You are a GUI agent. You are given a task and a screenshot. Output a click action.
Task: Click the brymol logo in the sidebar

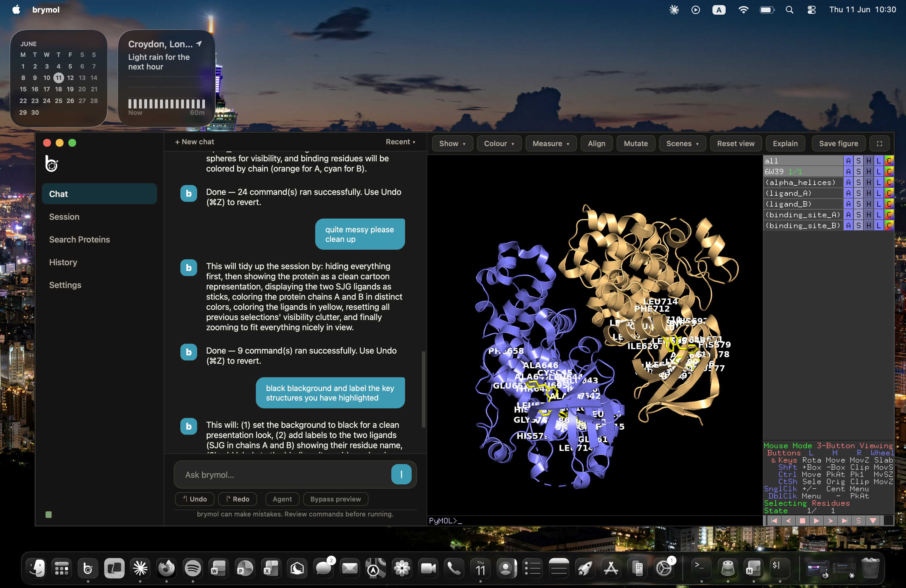pos(52,163)
